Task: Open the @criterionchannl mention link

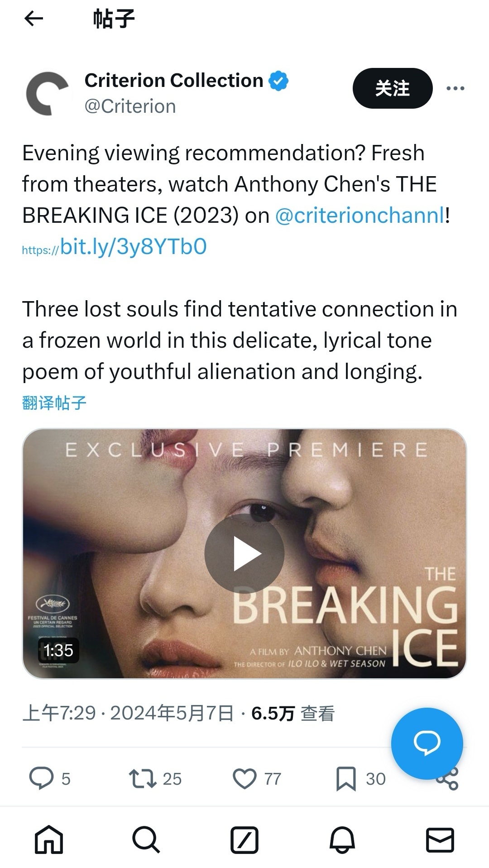Action: coord(360,215)
